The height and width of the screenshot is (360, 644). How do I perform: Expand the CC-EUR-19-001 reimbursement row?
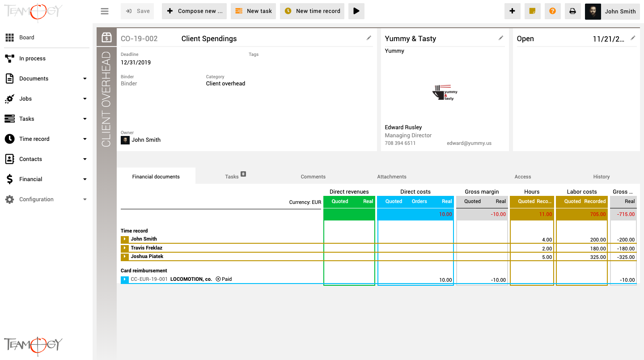tap(125, 280)
